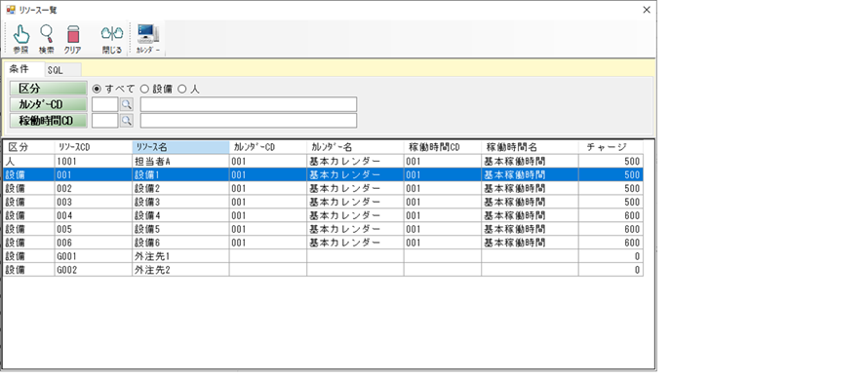Select the 担当者A cell
868x377 pixels.
click(180, 161)
